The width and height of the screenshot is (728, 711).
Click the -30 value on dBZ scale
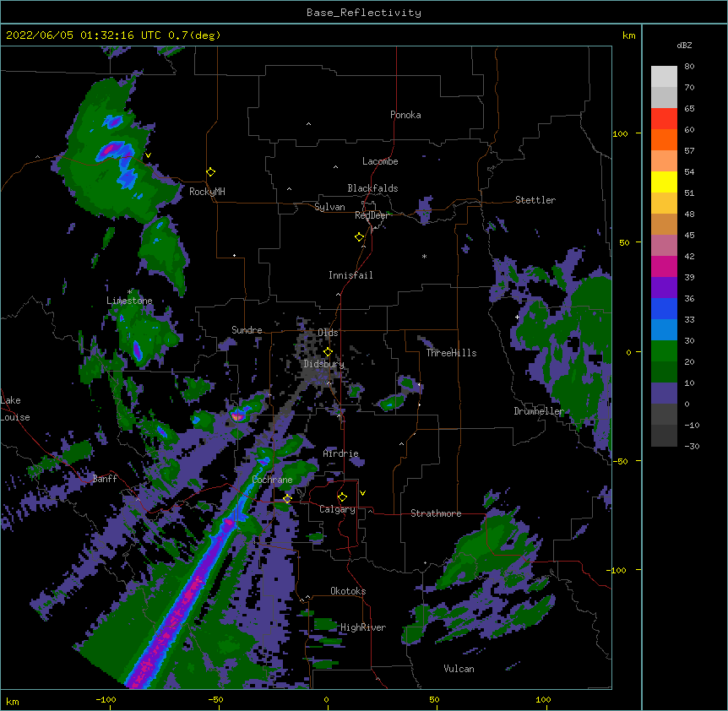(692, 446)
